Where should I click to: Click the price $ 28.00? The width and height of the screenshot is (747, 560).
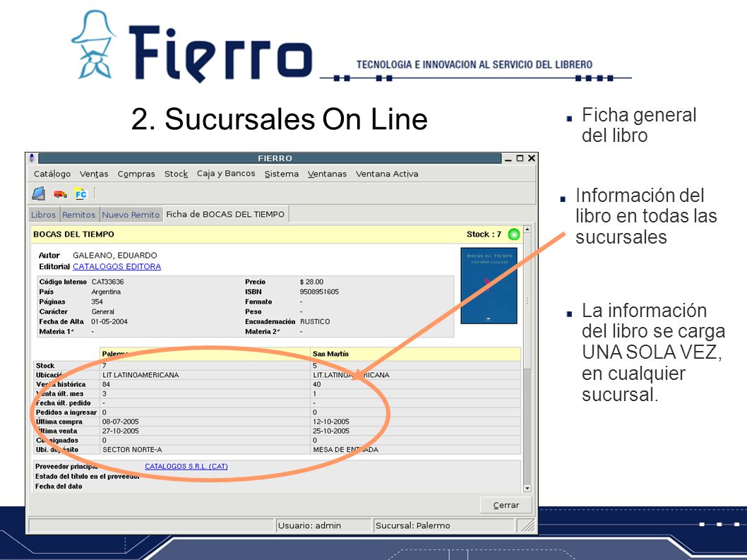(x=311, y=282)
